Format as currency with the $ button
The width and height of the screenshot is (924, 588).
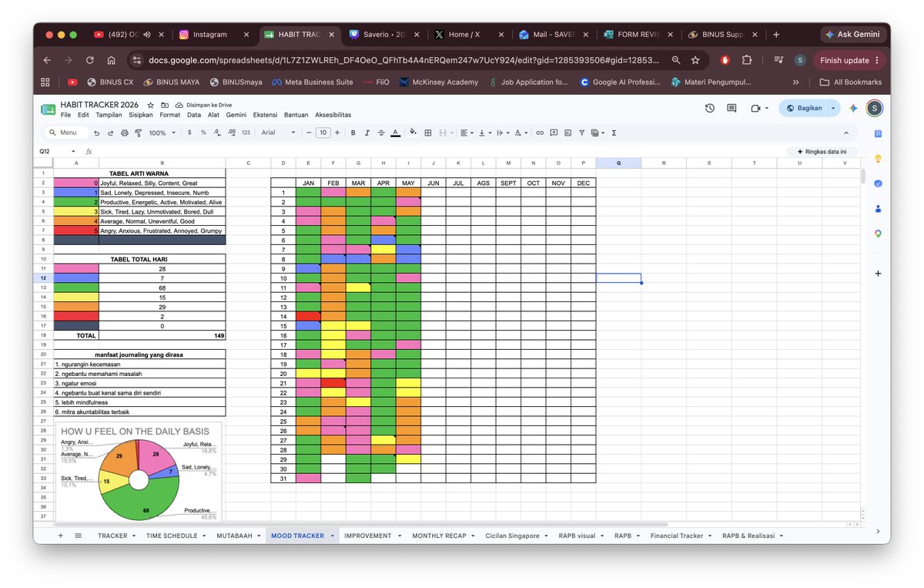[x=189, y=133]
